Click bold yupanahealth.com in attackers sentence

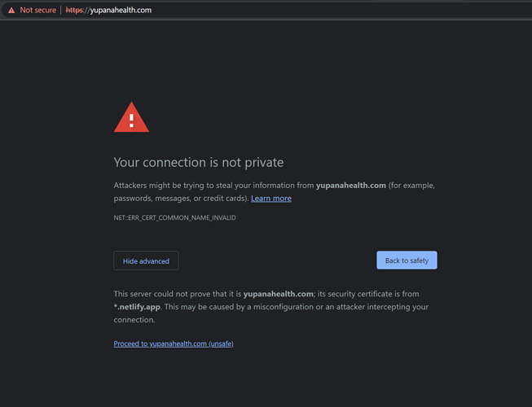tap(351, 186)
